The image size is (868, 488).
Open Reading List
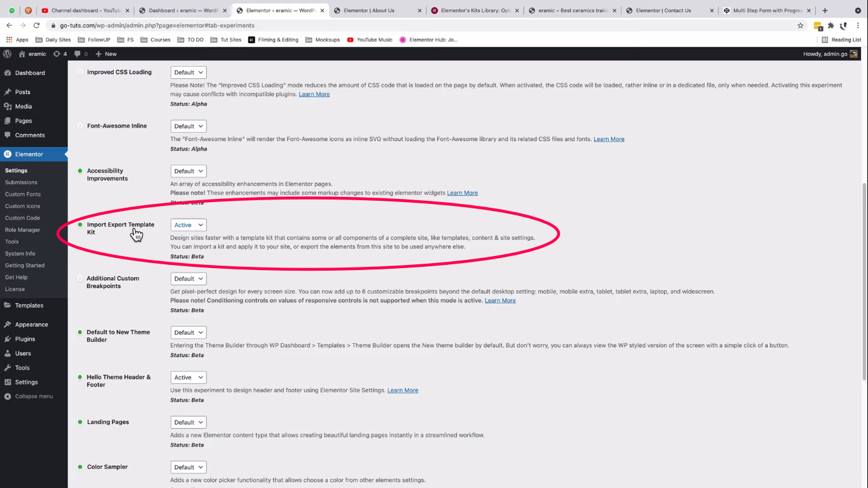(x=841, y=39)
